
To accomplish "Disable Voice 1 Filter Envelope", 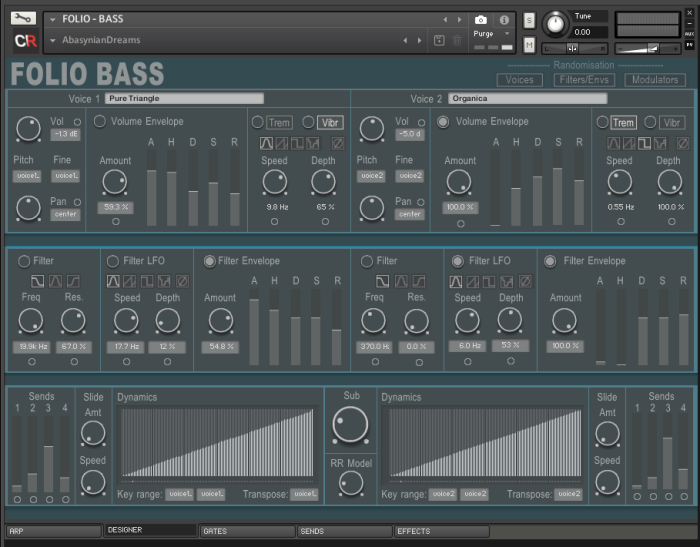I will [209, 261].
